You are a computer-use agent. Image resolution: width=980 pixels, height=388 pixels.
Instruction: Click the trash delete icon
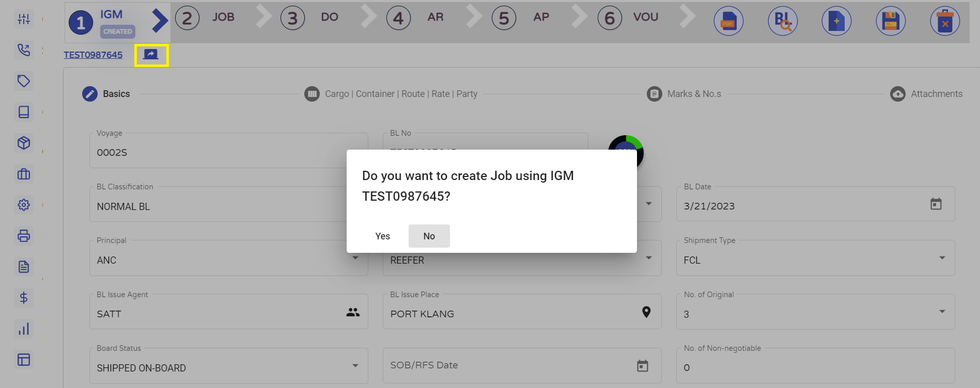click(x=945, y=21)
